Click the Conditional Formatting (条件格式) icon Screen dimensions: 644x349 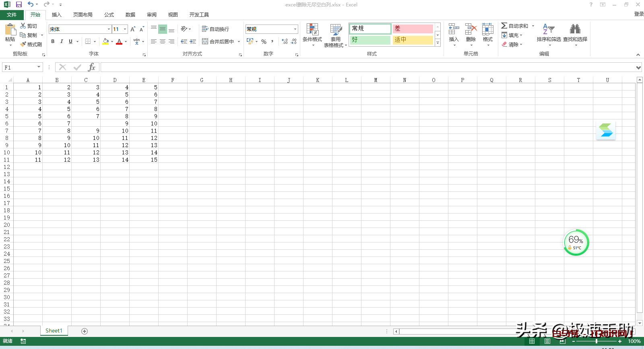[312, 30]
